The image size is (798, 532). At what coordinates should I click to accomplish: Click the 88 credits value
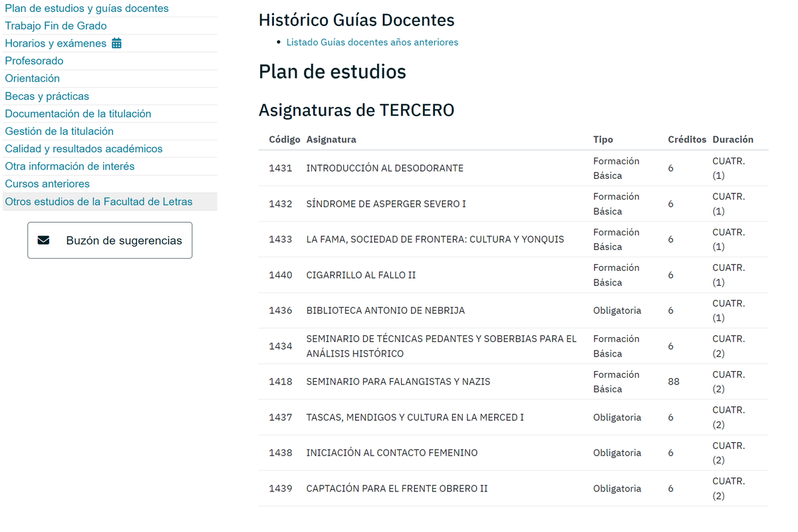click(674, 382)
